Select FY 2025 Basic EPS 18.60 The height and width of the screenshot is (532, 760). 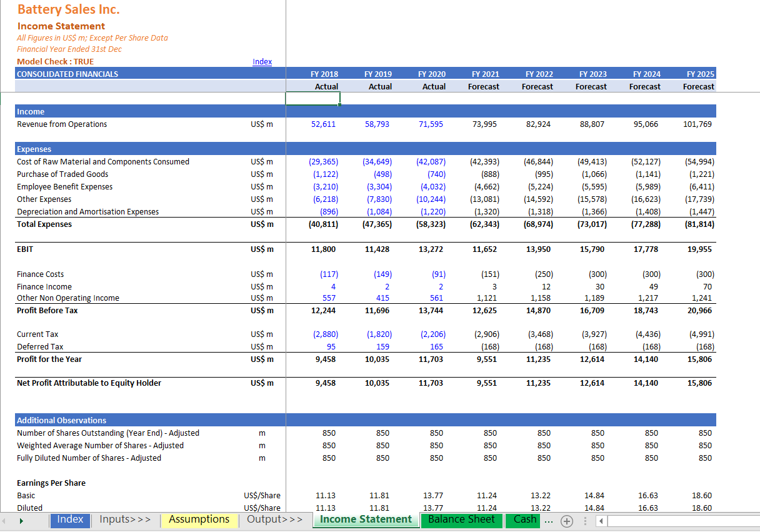point(702,496)
